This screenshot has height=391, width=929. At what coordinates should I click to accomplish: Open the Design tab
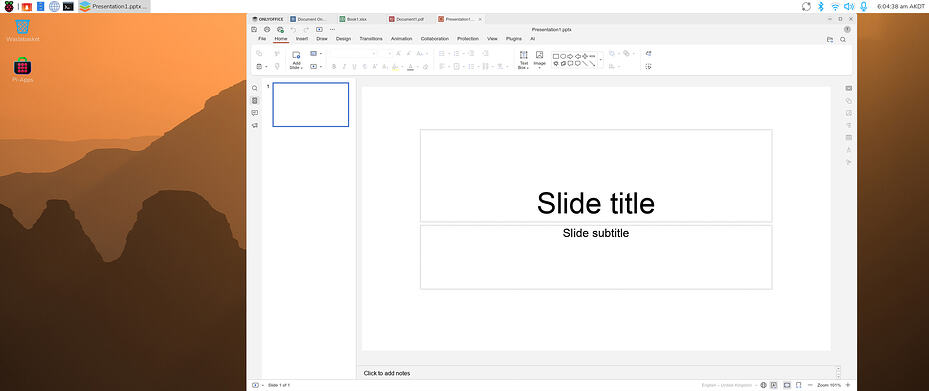pos(343,39)
